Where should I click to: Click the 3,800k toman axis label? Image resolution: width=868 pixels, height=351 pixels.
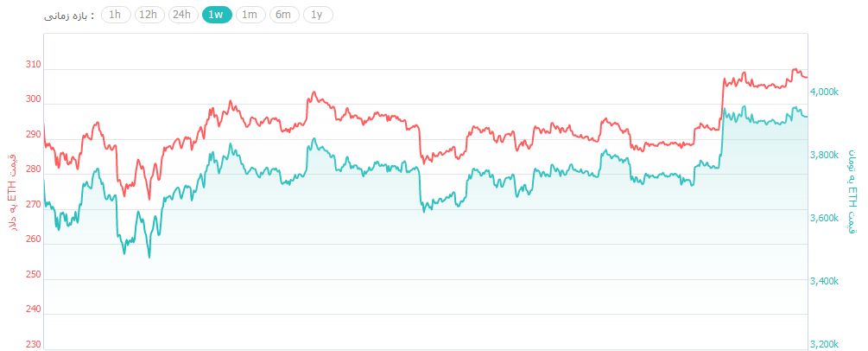[828, 155]
